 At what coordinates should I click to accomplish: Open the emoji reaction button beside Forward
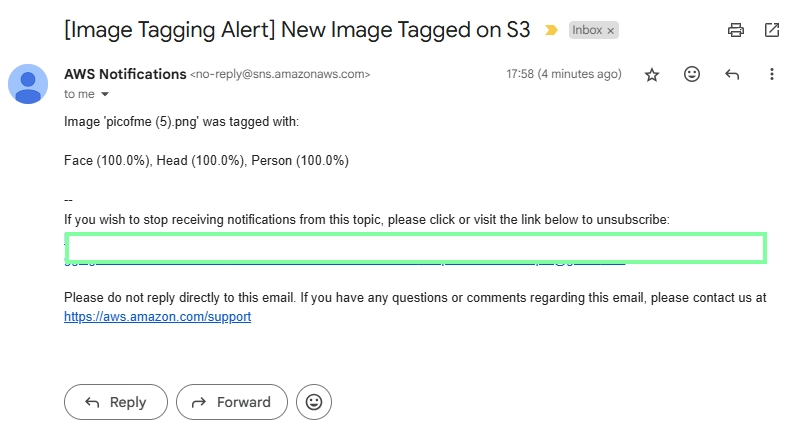tap(314, 402)
